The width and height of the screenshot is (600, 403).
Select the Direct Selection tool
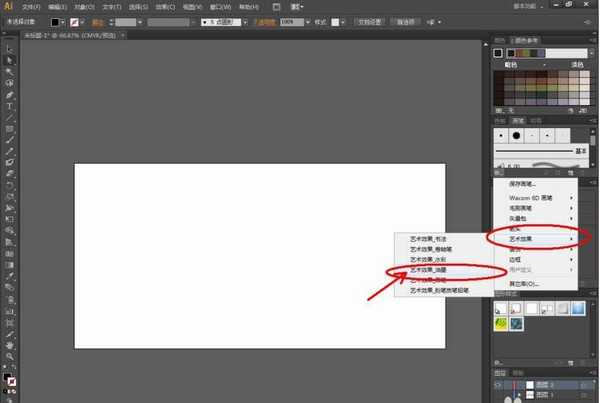coord(10,60)
